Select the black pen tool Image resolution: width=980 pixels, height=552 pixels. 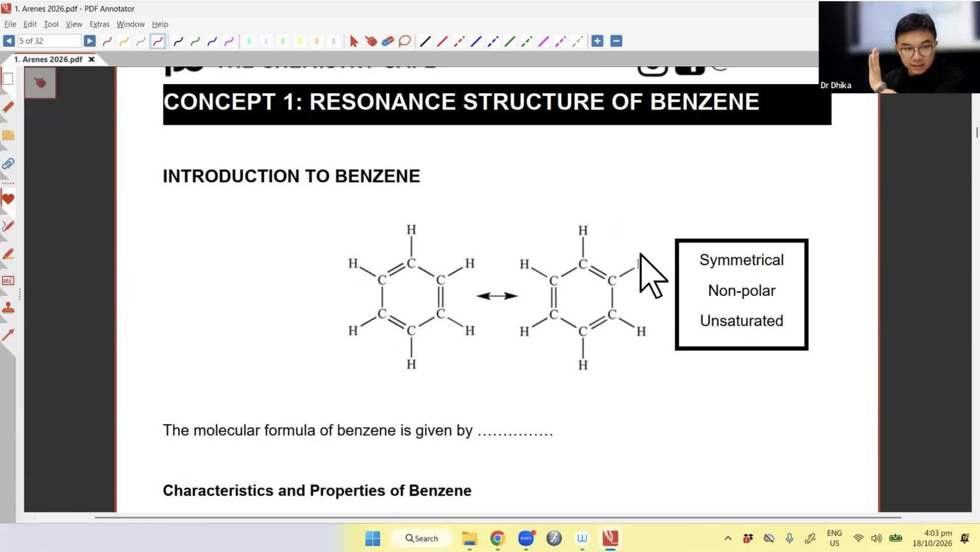point(178,41)
